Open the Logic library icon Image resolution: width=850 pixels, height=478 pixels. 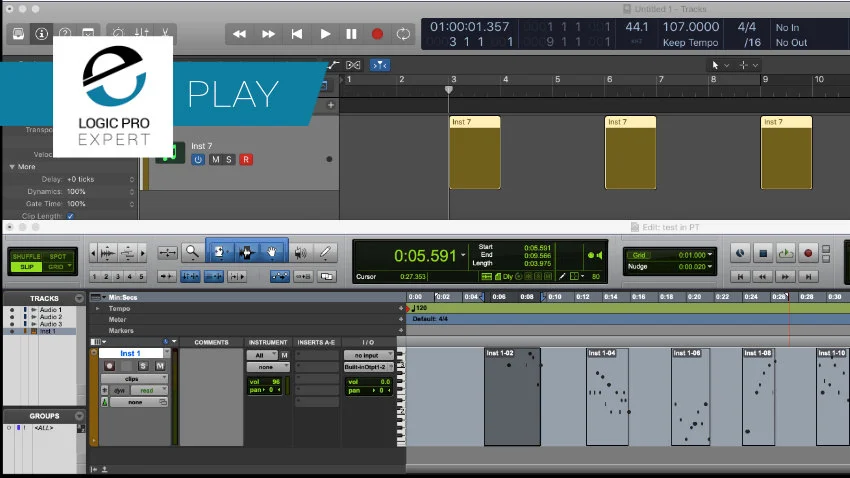click(18, 34)
